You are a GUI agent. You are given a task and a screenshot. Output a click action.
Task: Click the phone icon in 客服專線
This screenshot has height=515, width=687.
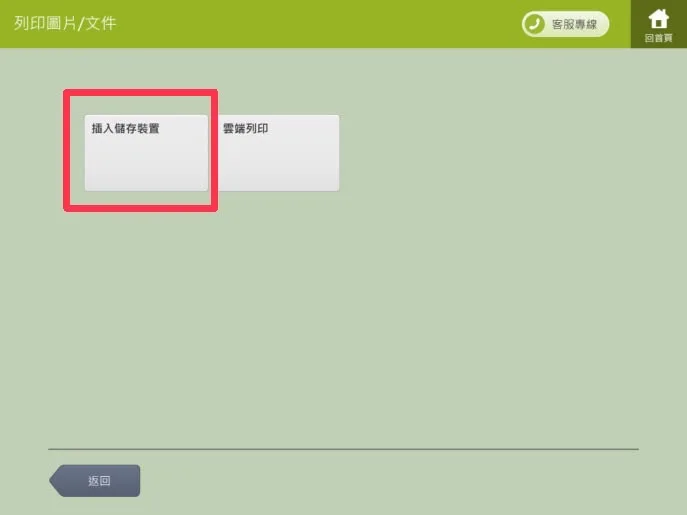534,24
